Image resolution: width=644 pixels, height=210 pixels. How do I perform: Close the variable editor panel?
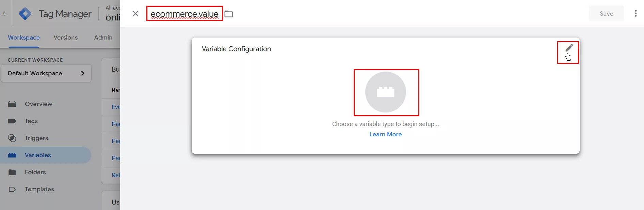[135, 14]
